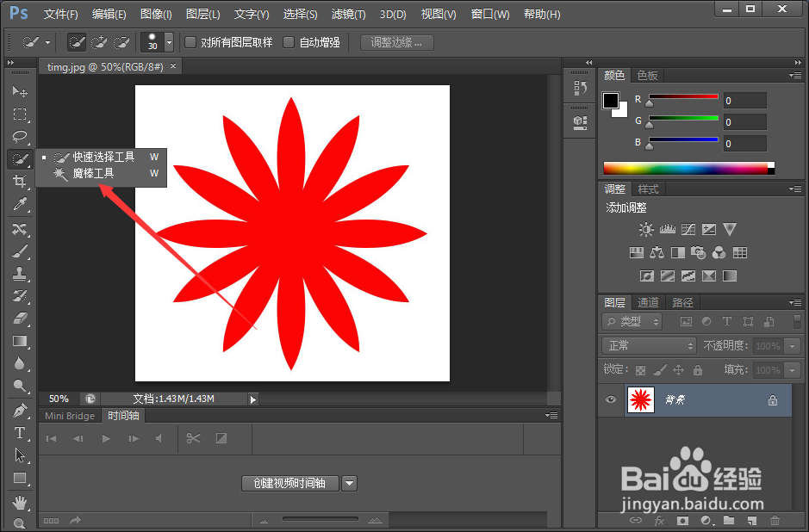Viewport: 809px width, 532px height.
Task: Open the 滤镜(T) menu
Action: [x=348, y=14]
